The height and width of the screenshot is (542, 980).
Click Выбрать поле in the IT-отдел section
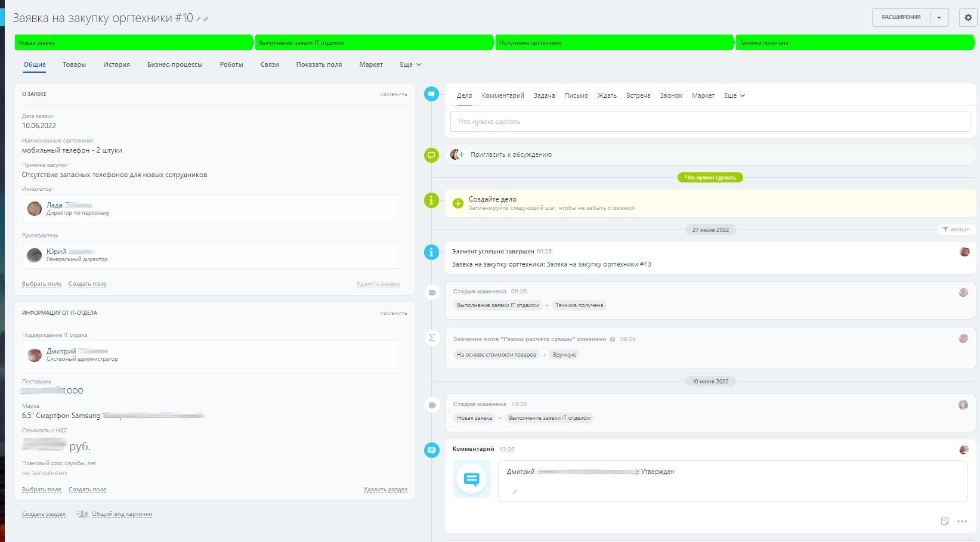[x=42, y=490]
